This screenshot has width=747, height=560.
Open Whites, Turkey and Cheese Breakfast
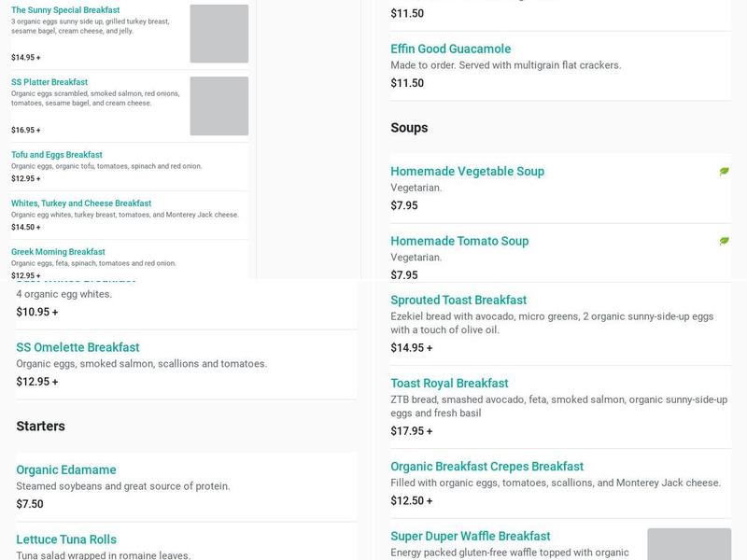point(81,203)
